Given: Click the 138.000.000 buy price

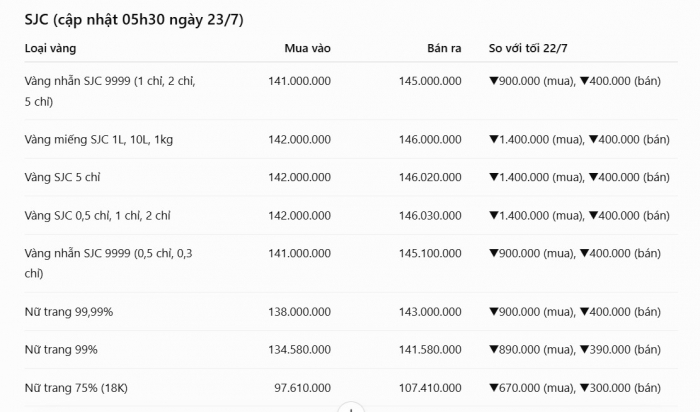Looking at the screenshot, I should (x=300, y=312).
